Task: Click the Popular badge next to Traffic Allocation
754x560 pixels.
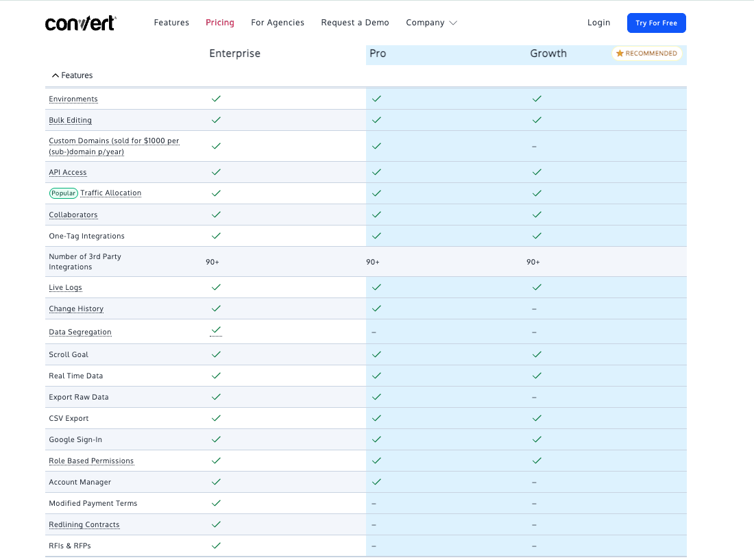Action: point(63,193)
